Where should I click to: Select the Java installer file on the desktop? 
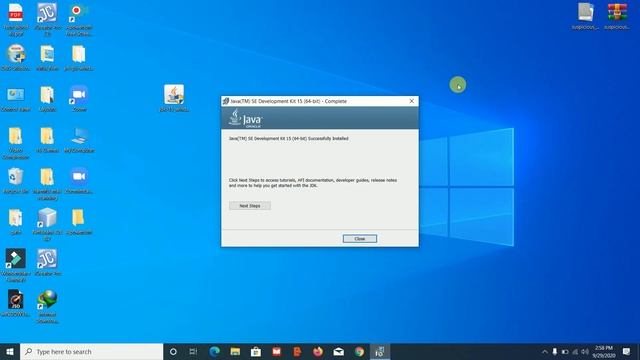pyautogui.click(x=174, y=98)
